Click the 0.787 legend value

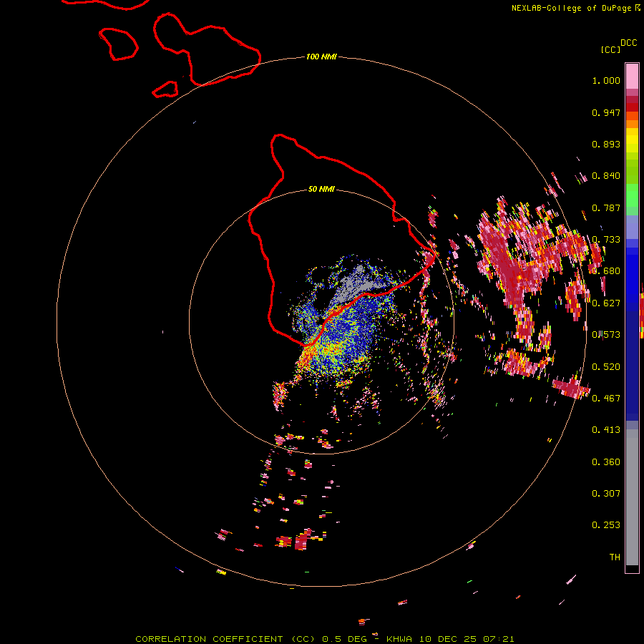coord(606,208)
